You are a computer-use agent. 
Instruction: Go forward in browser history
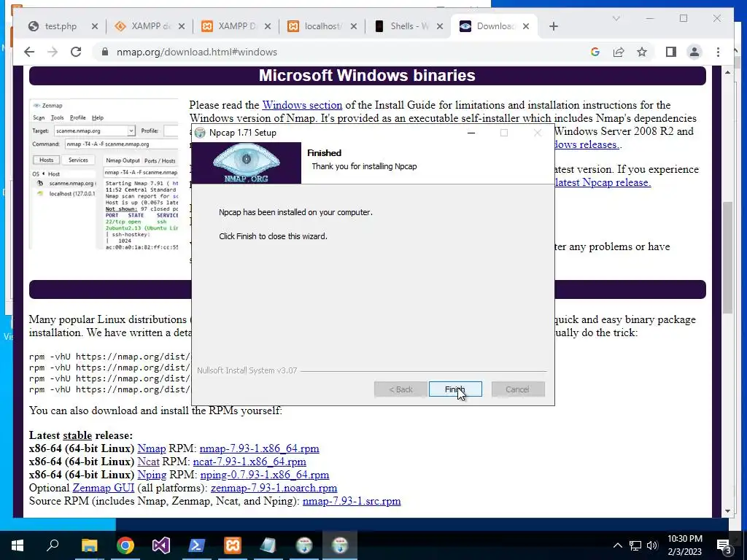53,52
